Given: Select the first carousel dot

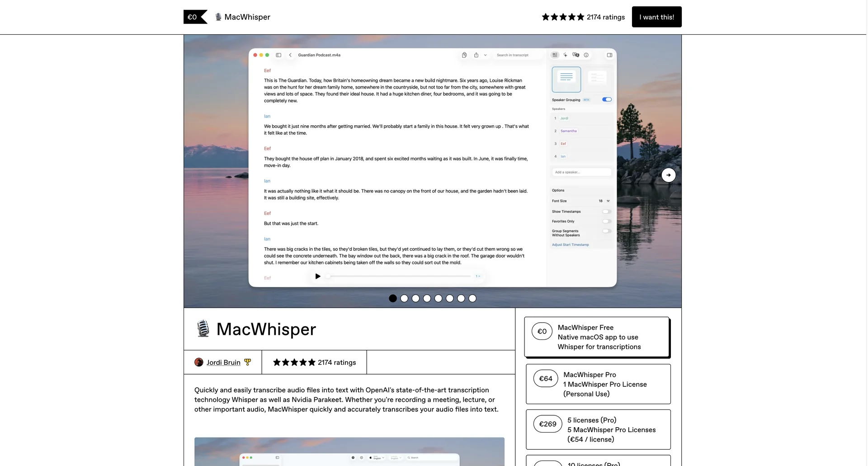Looking at the screenshot, I should 393,298.
